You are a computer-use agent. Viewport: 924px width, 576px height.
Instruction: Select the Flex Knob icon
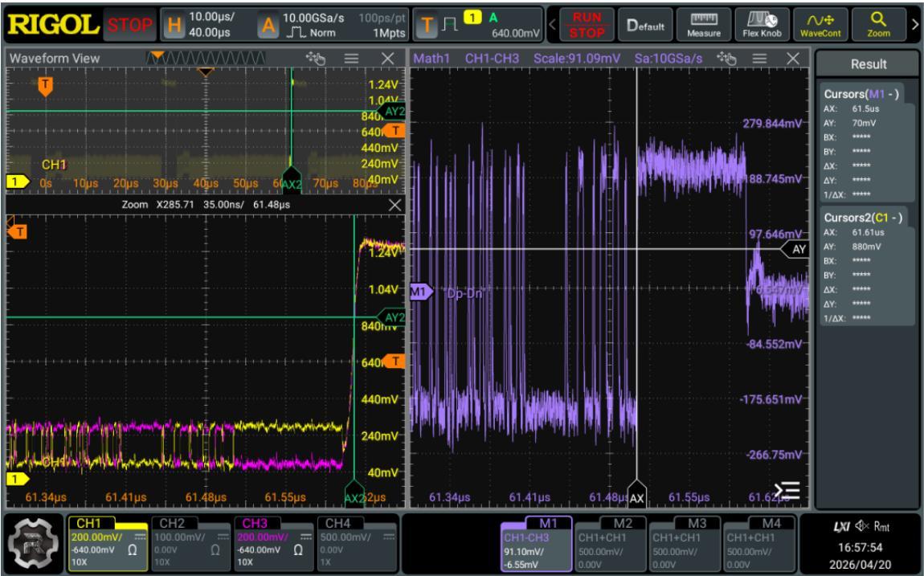pyautogui.click(x=762, y=25)
